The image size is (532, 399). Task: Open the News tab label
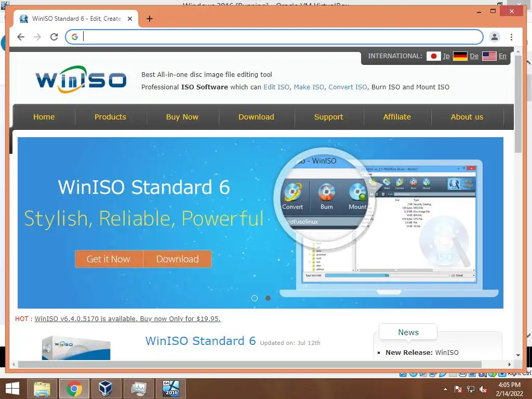click(408, 332)
